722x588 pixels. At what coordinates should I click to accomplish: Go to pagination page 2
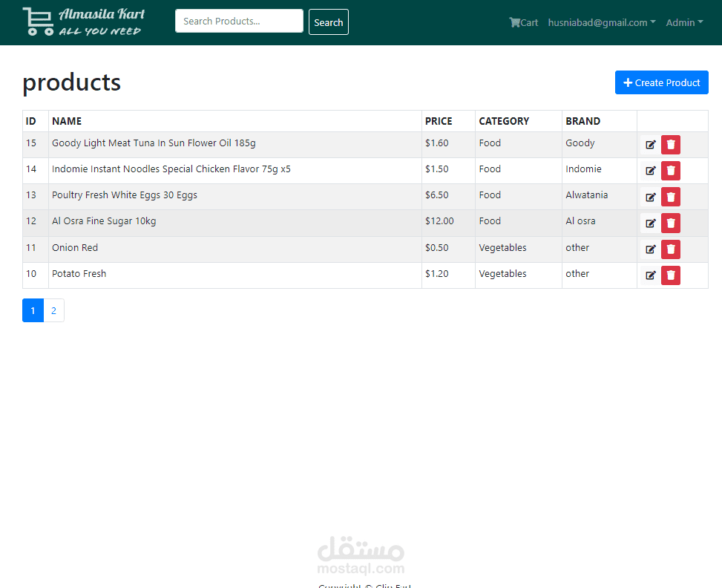coord(54,310)
